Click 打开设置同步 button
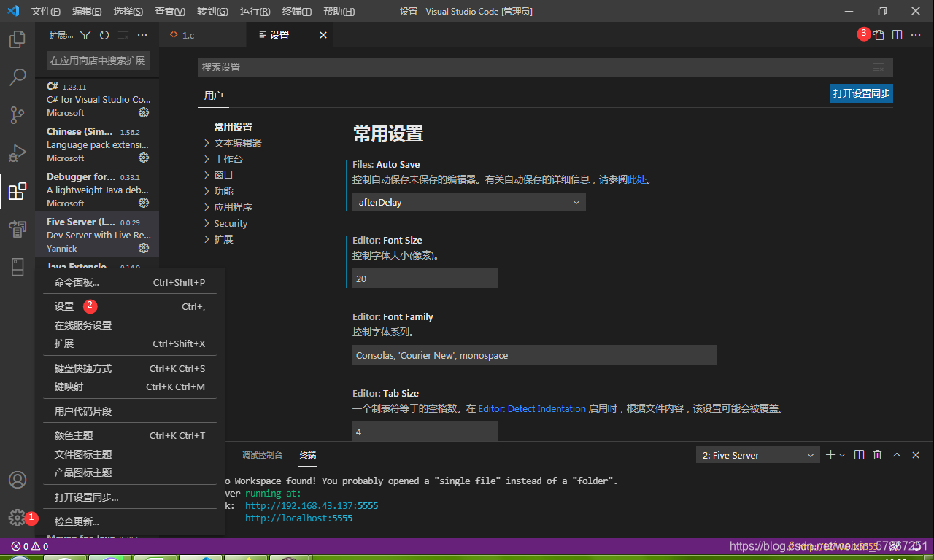Image resolution: width=934 pixels, height=560 pixels. 862,93
